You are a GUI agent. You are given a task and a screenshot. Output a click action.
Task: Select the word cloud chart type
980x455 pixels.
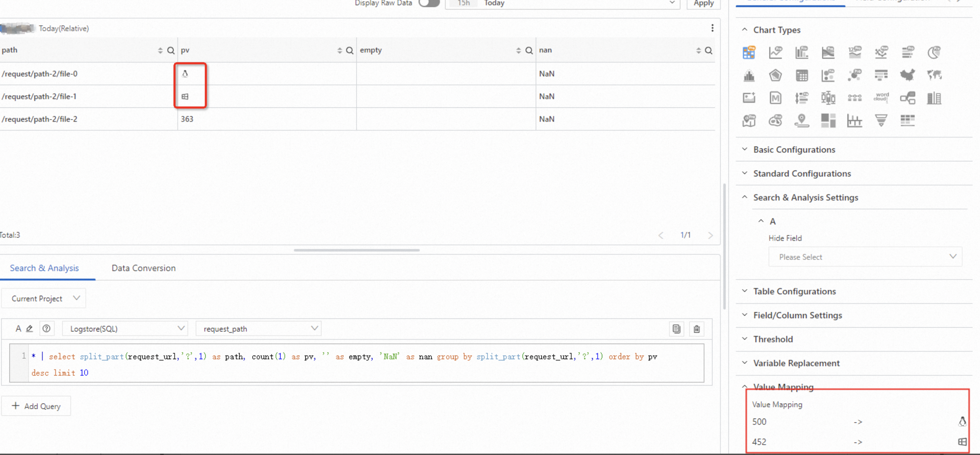(x=881, y=98)
